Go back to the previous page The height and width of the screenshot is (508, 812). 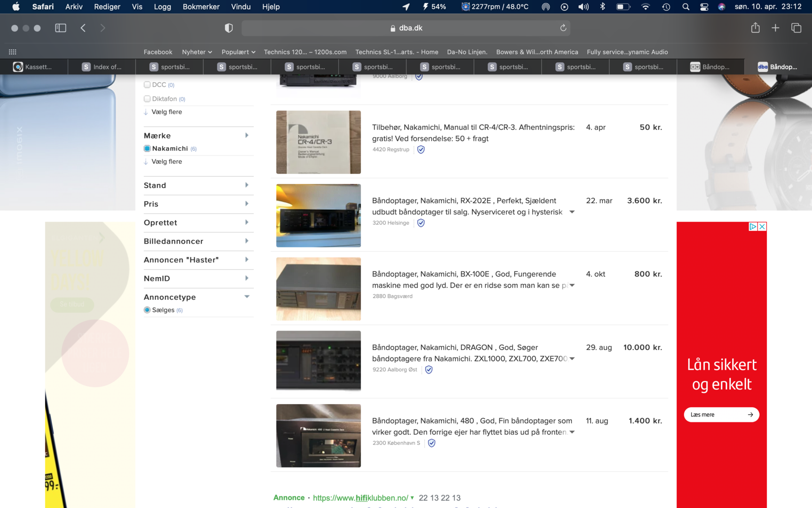pos(83,28)
